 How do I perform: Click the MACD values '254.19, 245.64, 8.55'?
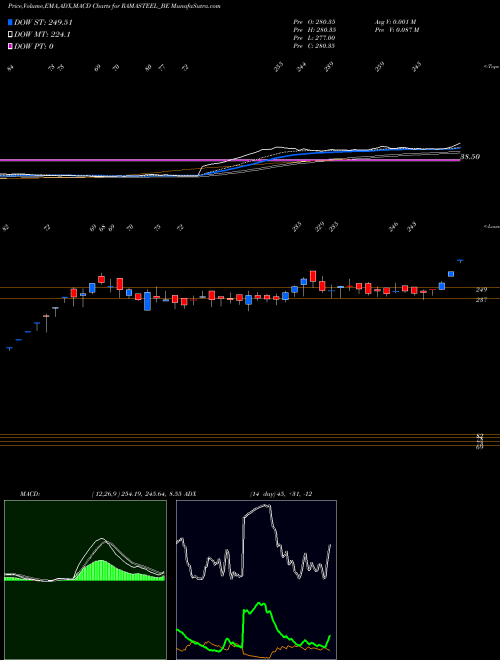(153, 494)
